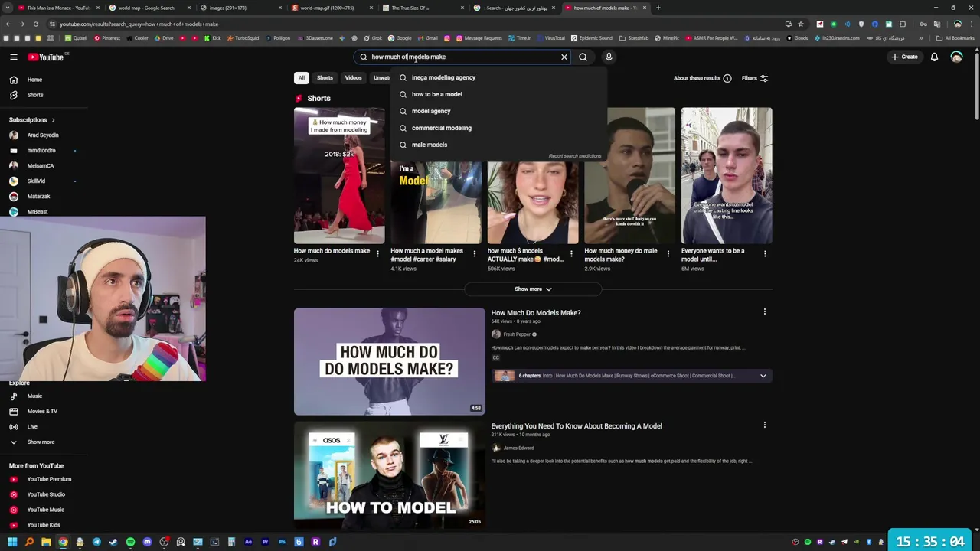Open red dress runway short thumbnail

(x=339, y=175)
